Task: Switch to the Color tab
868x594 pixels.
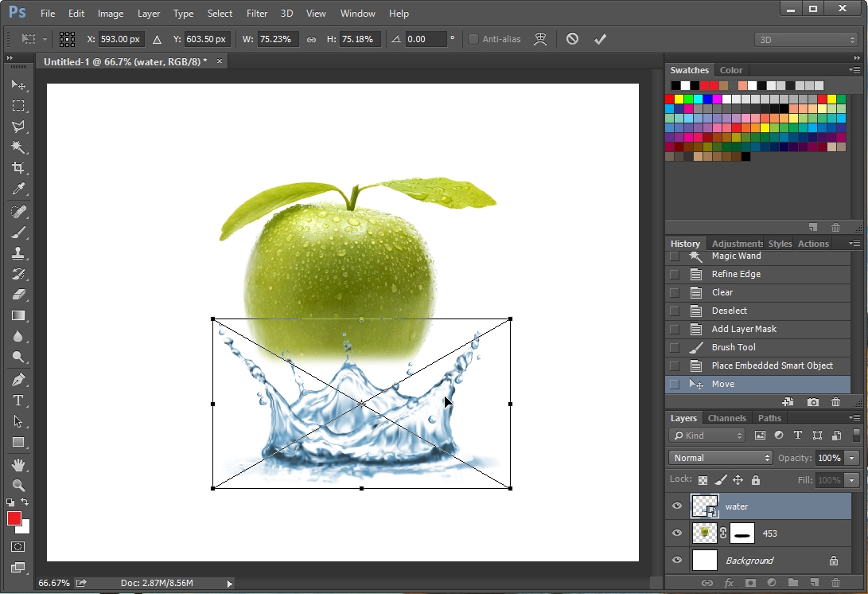Action: click(730, 70)
